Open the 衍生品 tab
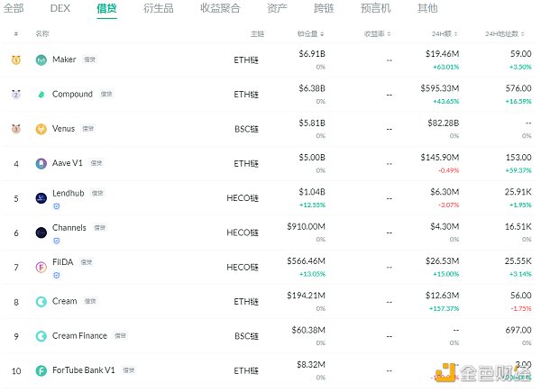This screenshot has width=541, height=392. tap(157, 9)
